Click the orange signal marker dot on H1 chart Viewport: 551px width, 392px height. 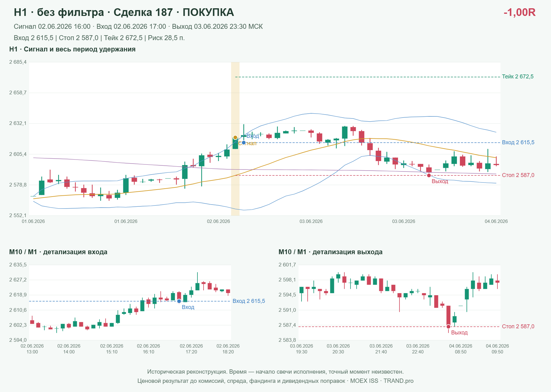click(235, 138)
